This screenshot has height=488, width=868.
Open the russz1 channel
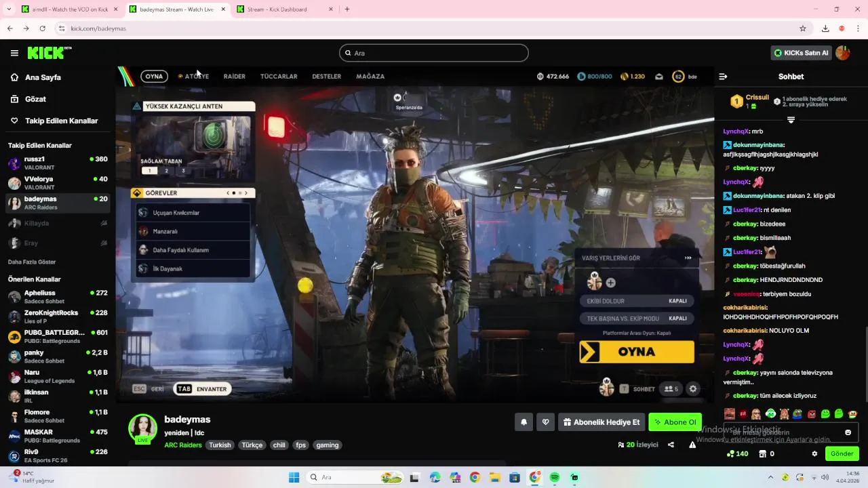pyautogui.click(x=58, y=163)
